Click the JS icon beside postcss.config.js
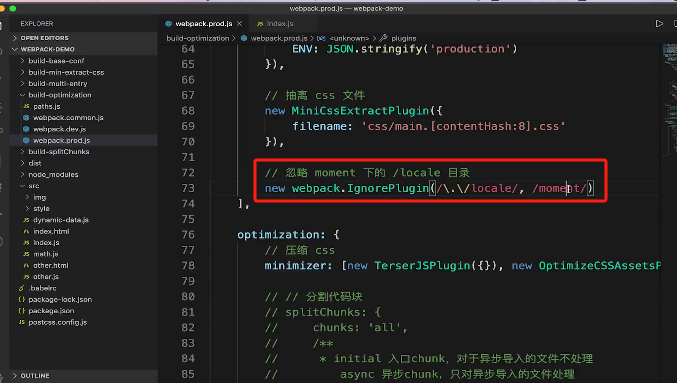 pyautogui.click(x=21, y=322)
